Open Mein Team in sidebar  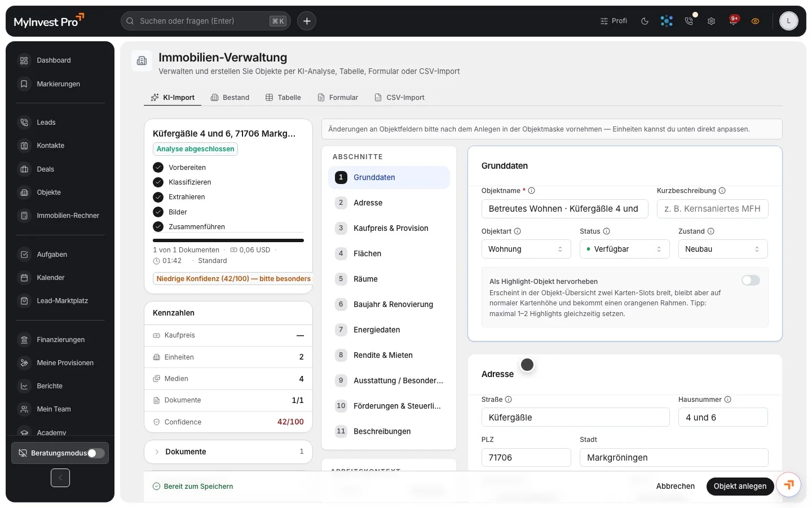tap(60, 409)
